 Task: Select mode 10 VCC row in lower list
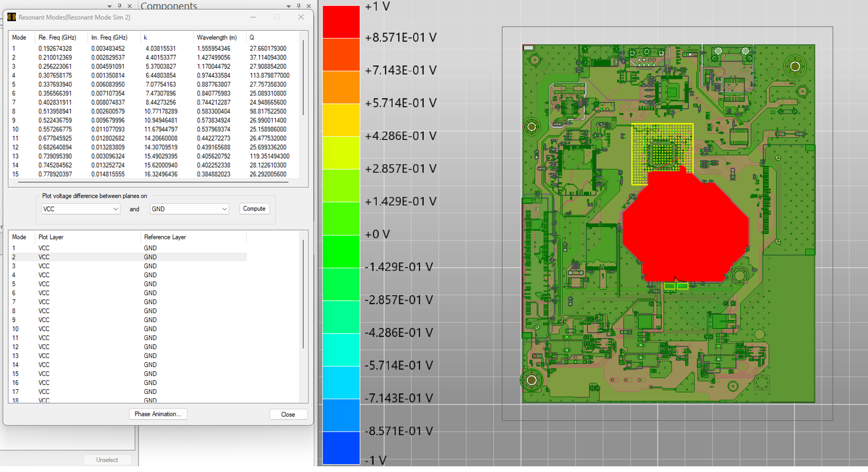128,329
